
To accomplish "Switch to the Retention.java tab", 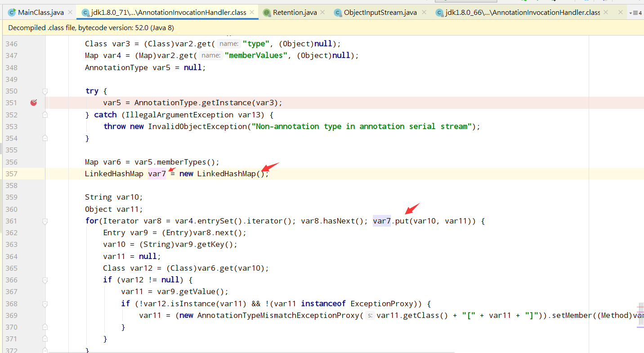I will (x=295, y=12).
